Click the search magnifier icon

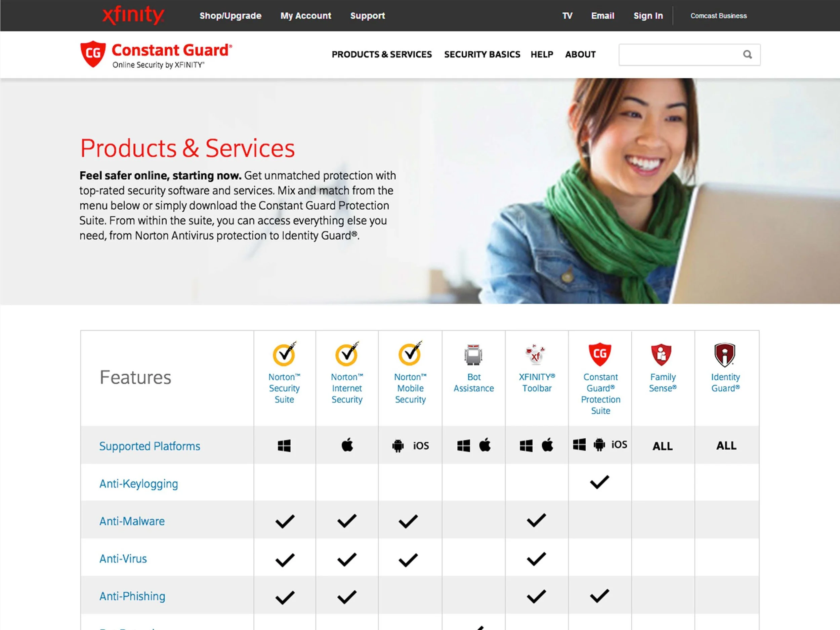point(747,55)
